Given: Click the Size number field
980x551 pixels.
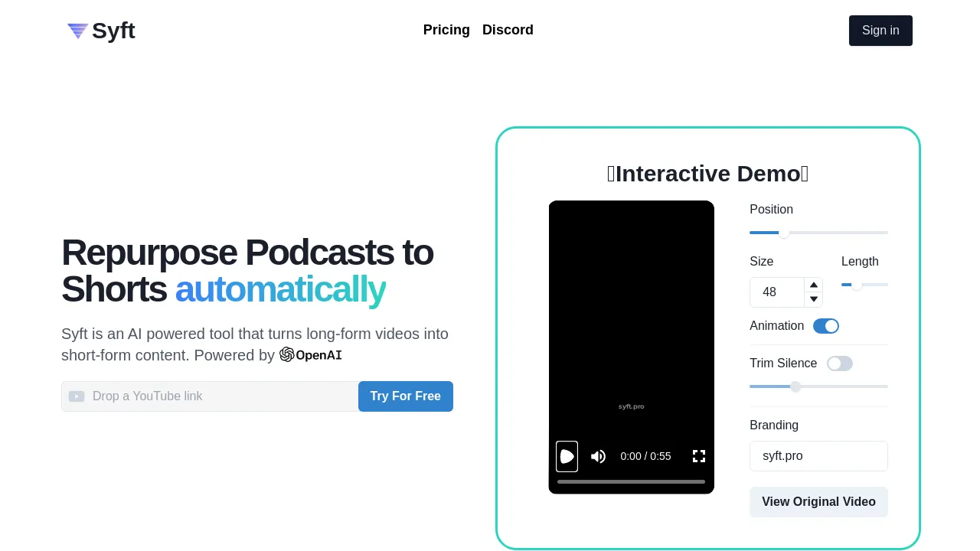Looking at the screenshot, I should 777,292.
